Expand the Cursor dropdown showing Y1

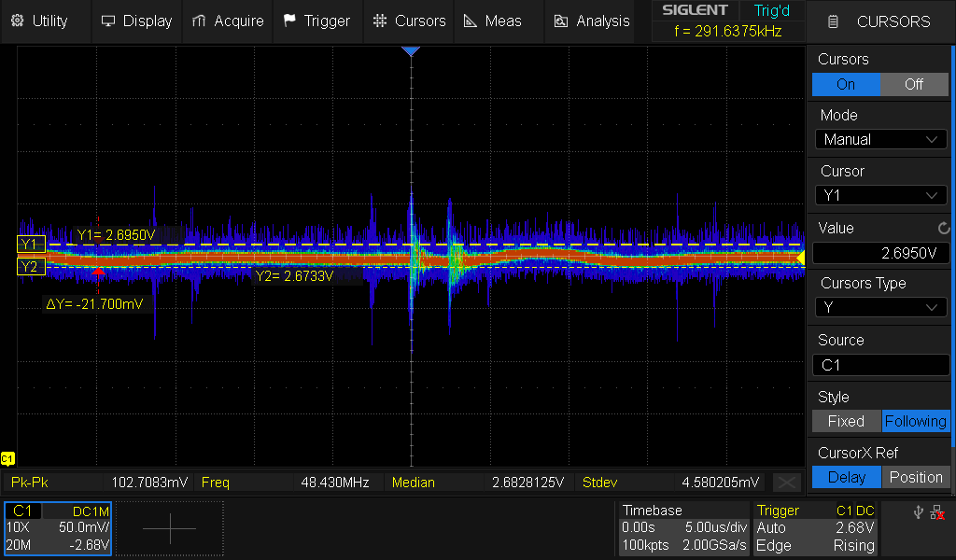(x=880, y=195)
